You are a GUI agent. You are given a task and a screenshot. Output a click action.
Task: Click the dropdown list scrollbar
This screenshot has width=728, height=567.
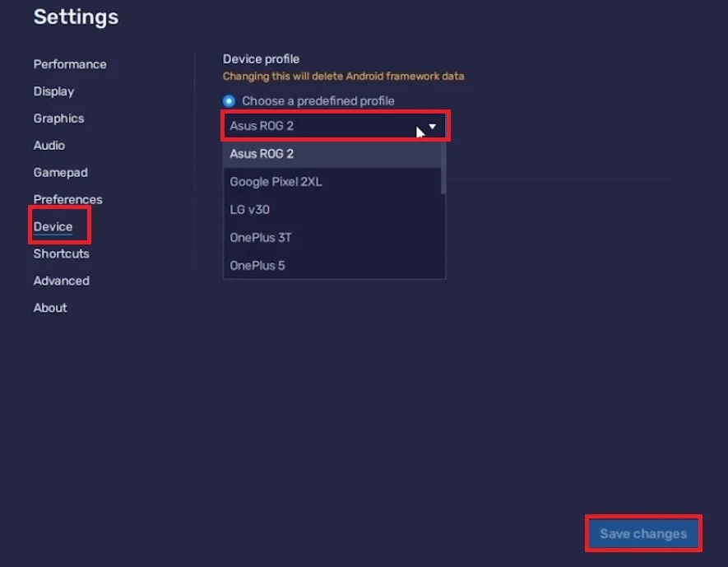443,168
